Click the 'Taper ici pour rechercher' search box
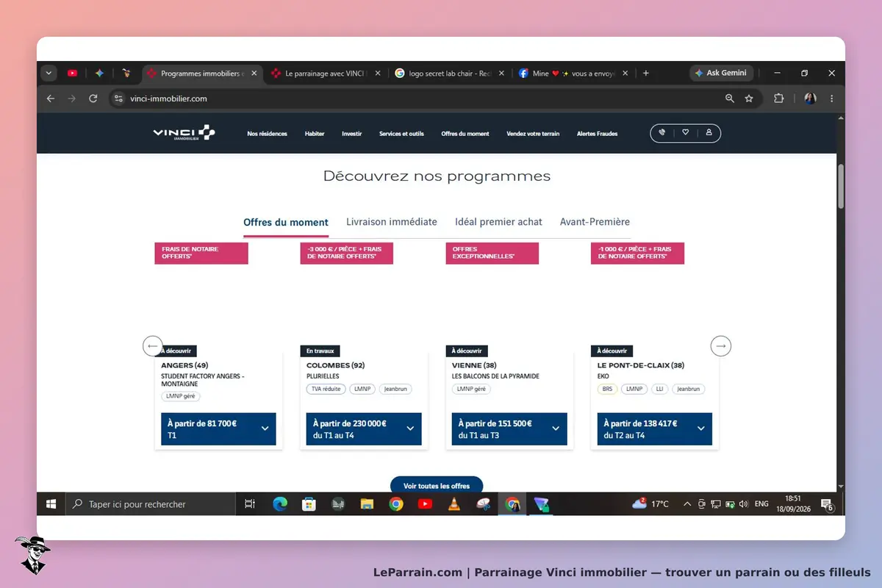882x588 pixels. click(150, 504)
